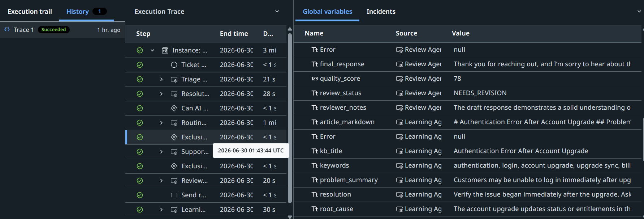Open the Execution Trace panel dropdown
This screenshot has width=644, height=219.
[x=277, y=12]
